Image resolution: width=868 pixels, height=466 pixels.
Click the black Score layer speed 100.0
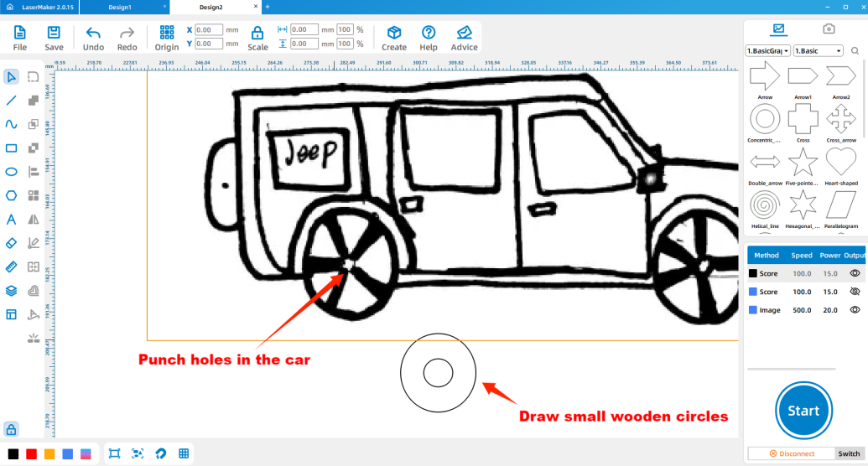pyautogui.click(x=802, y=273)
